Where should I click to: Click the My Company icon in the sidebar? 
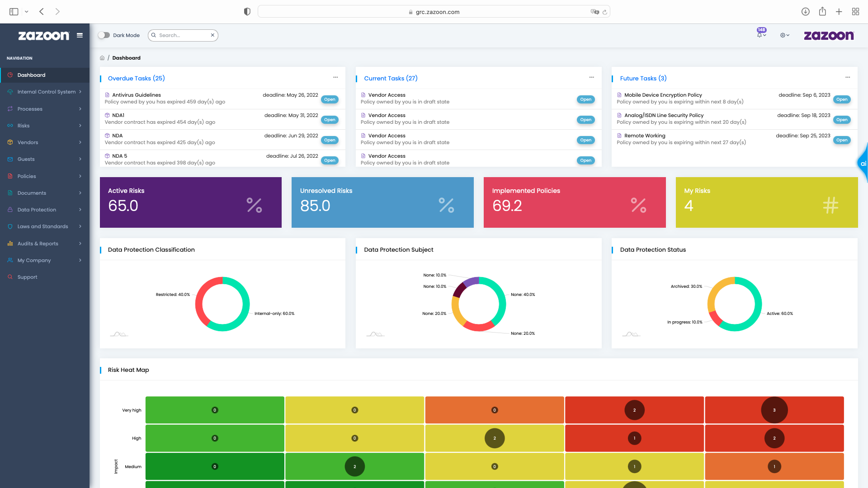click(x=10, y=260)
